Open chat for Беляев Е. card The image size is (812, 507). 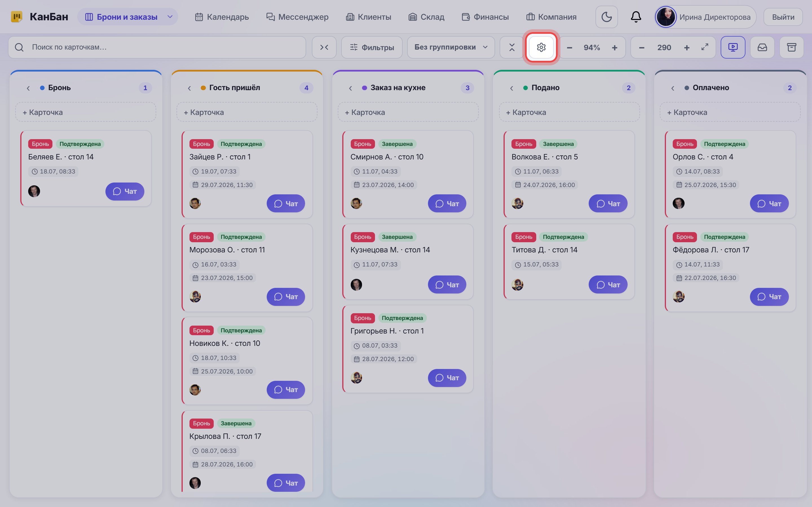click(125, 192)
